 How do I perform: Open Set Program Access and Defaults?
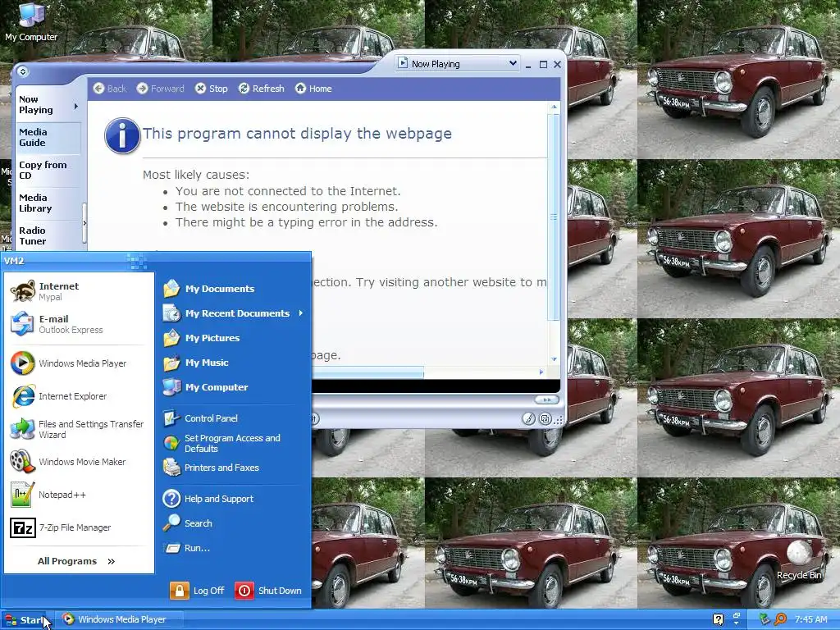pos(233,443)
